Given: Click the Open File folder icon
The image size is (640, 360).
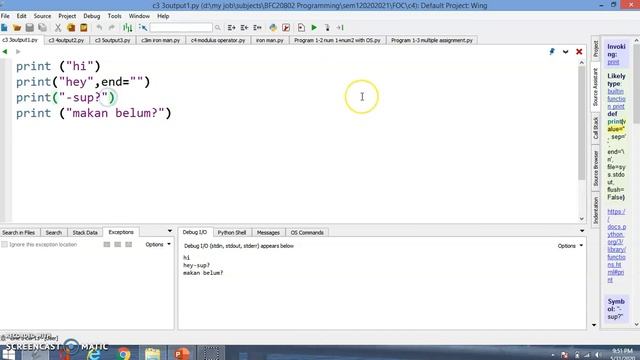Looking at the screenshot, I should [17, 27].
